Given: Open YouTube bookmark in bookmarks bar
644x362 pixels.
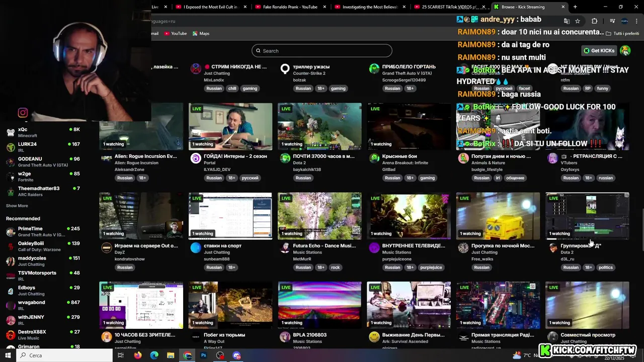Looking at the screenshot, I should (175, 33).
